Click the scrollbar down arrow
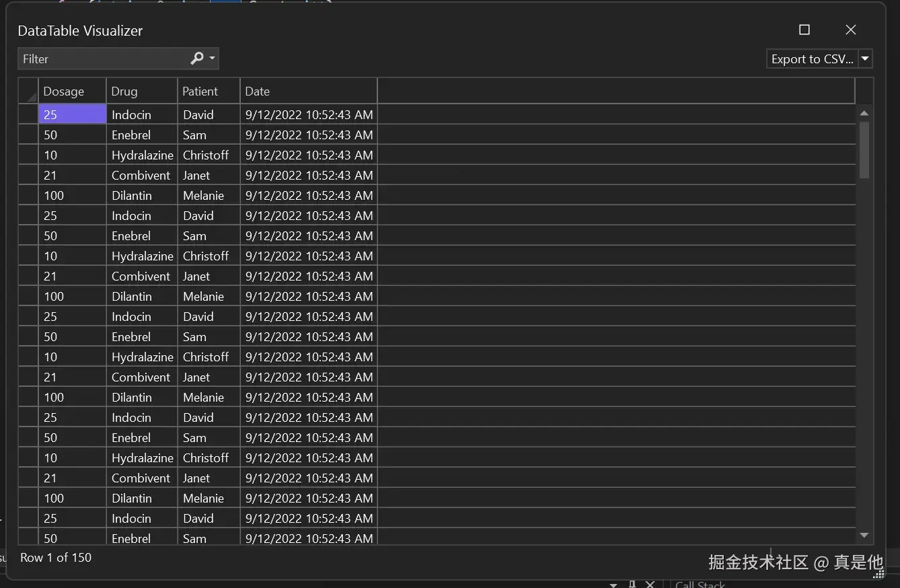Screen dimensions: 900x588 864,536
